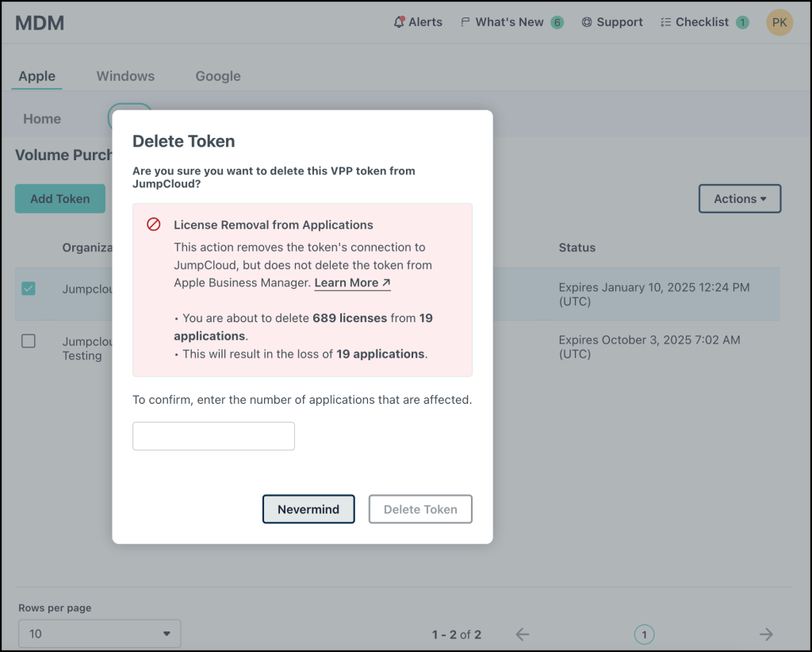The width and height of the screenshot is (812, 652).
Task: Open the Rows per page selector
Action: click(98, 633)
